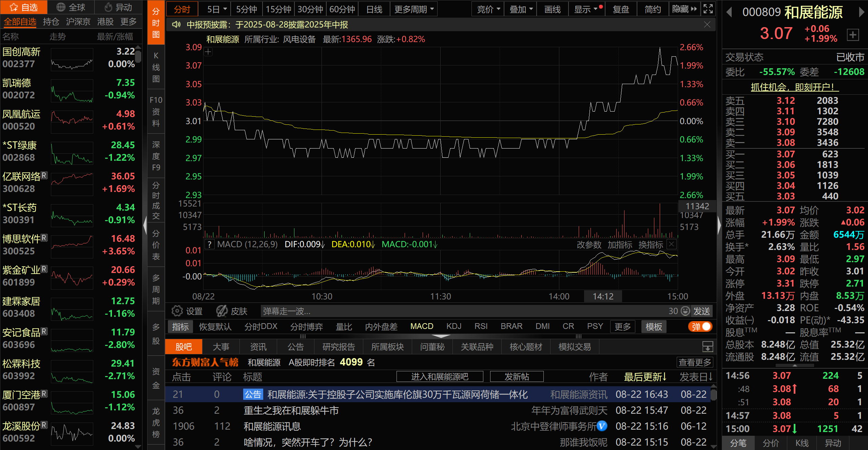Viewport: 868px width, 450px height.
Task: Open 全球 globe tab
Action: tap(71, 7)
